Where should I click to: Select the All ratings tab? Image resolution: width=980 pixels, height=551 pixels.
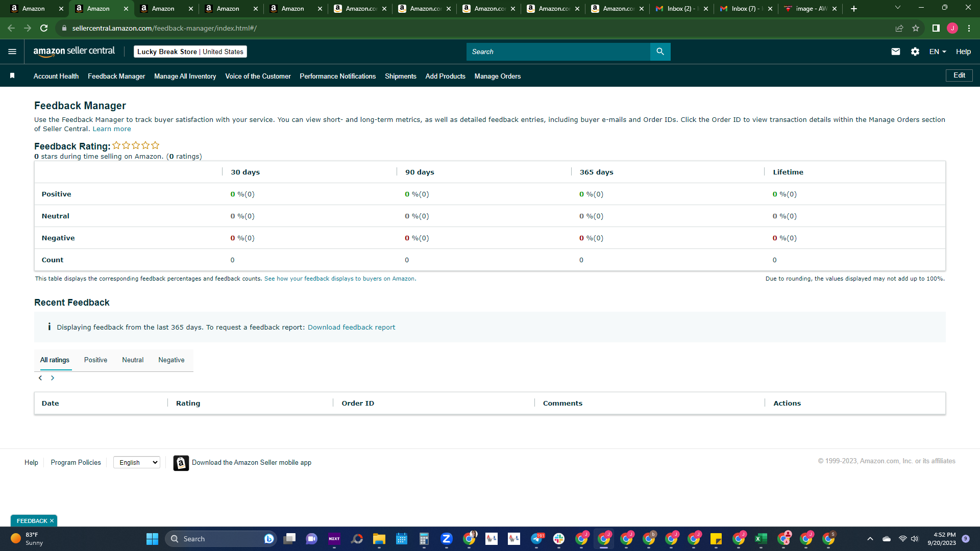55,360
